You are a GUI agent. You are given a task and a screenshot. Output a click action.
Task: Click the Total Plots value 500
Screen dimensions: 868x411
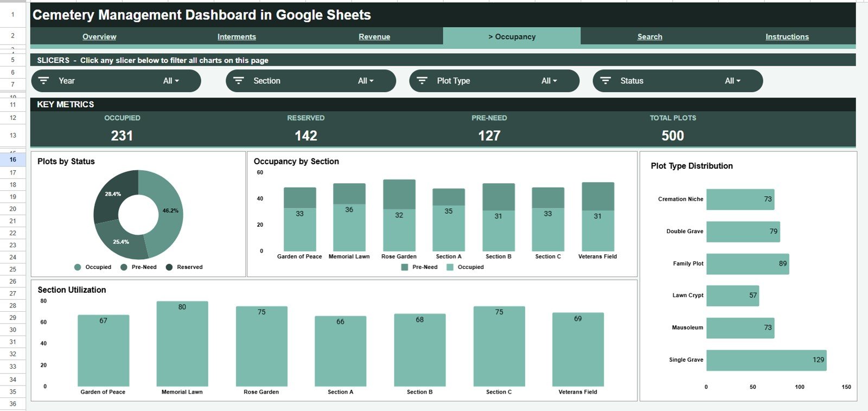[x=673, y=136]
